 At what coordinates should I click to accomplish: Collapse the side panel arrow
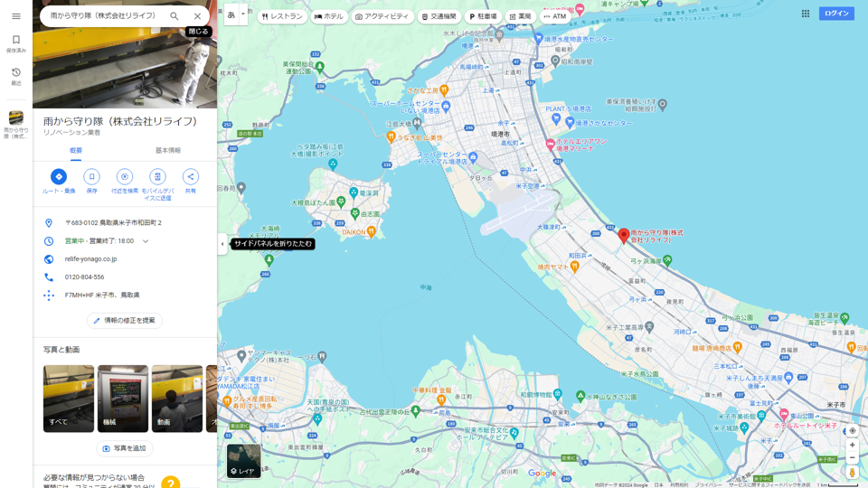pyautogui.click(x=222, y=244)
